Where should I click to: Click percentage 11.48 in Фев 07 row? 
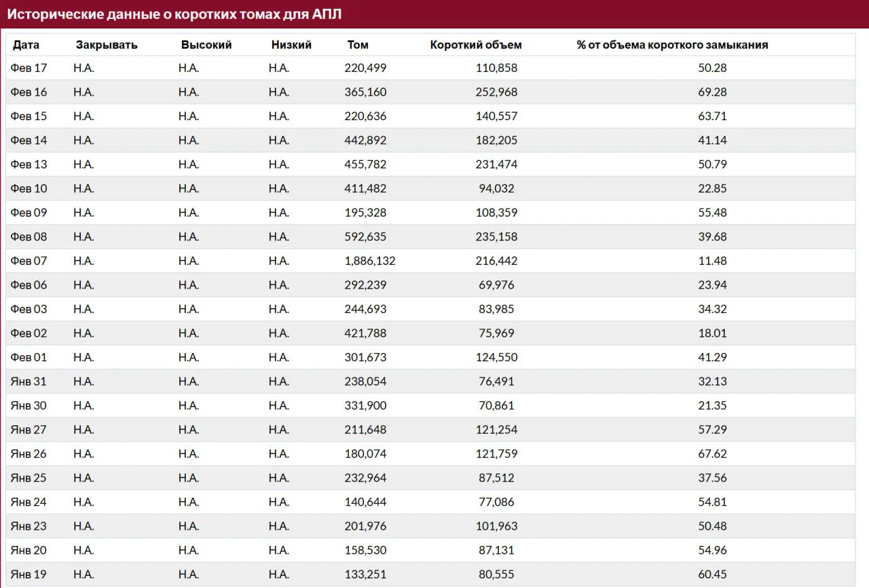pyautogui.click(x=712, y=261)
